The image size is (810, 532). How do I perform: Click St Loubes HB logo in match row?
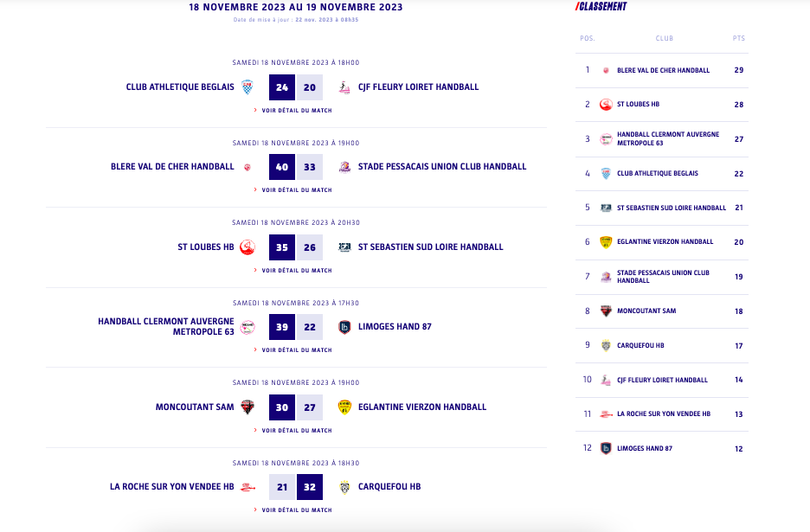coord(247,247)
